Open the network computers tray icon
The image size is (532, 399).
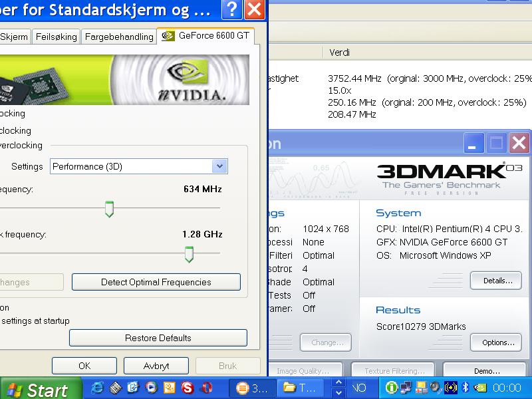(x=406, y=388)
